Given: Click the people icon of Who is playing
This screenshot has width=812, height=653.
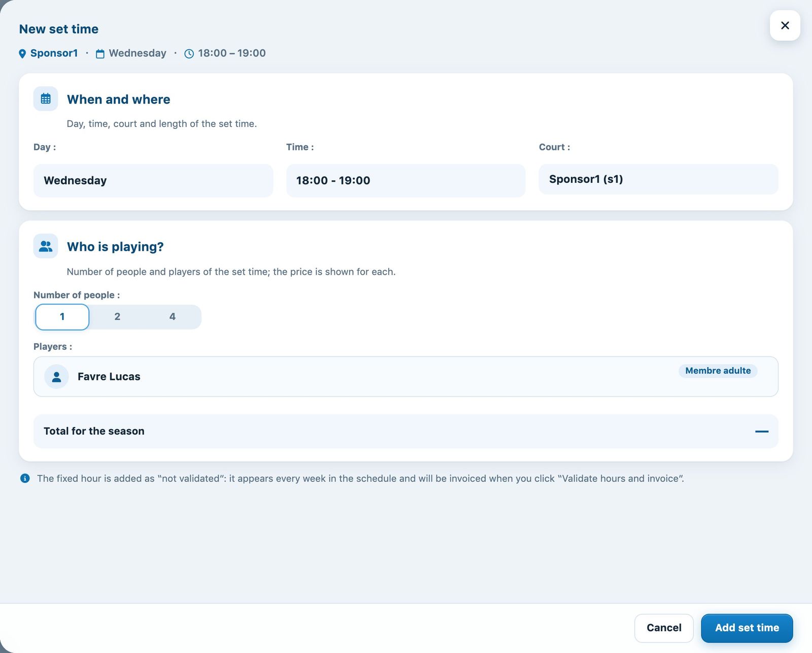Looking at the screenshot, I should click(x=46, y=246).
